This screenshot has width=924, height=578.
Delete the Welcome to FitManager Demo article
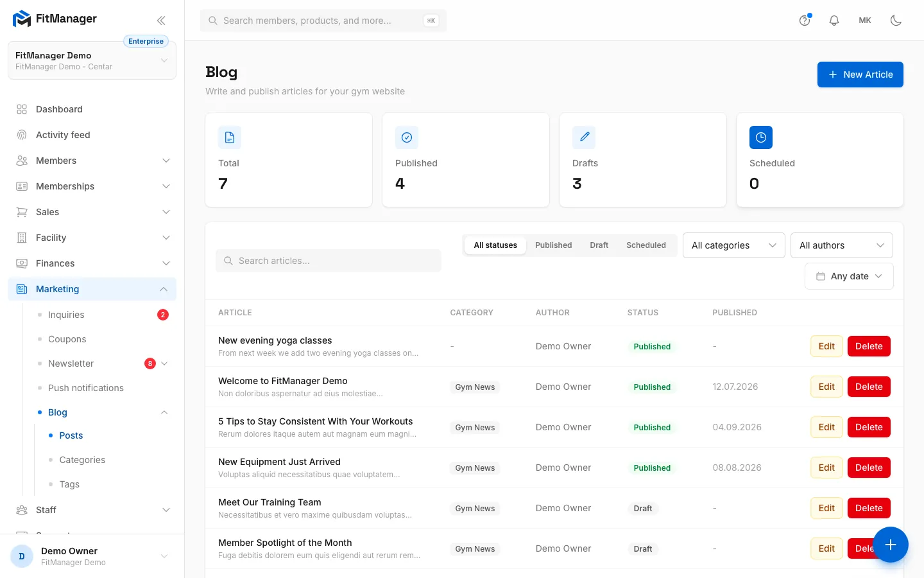tap(869, 387)
